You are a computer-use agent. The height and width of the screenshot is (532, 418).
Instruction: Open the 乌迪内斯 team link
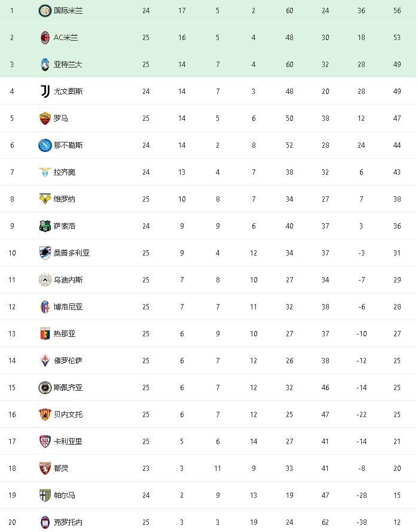[x=68, y=280]
